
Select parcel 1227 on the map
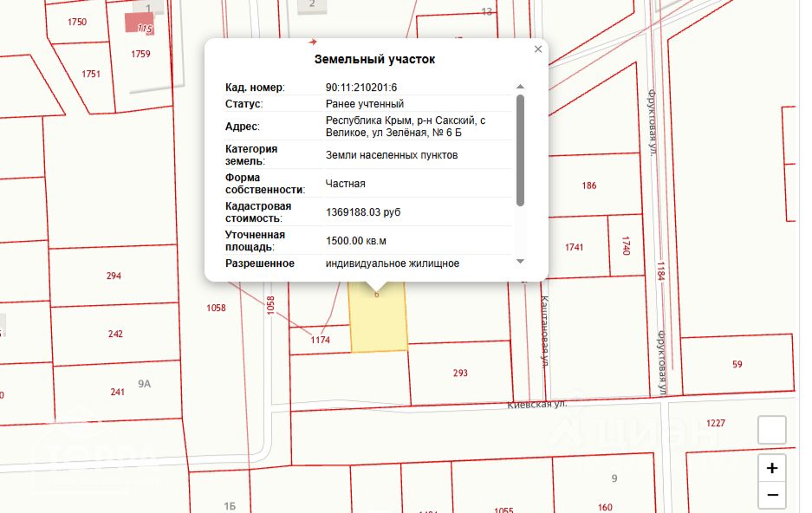tap(715, 423)
